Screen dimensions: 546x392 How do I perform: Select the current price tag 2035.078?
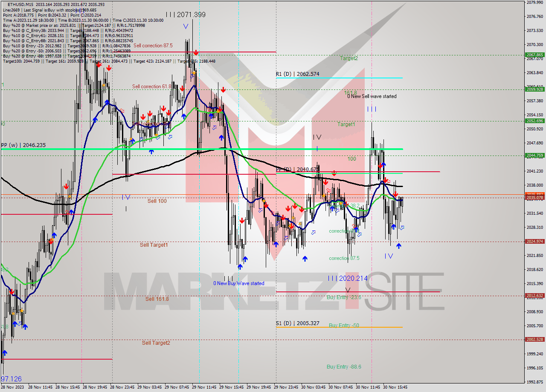[x=534, y=197]
